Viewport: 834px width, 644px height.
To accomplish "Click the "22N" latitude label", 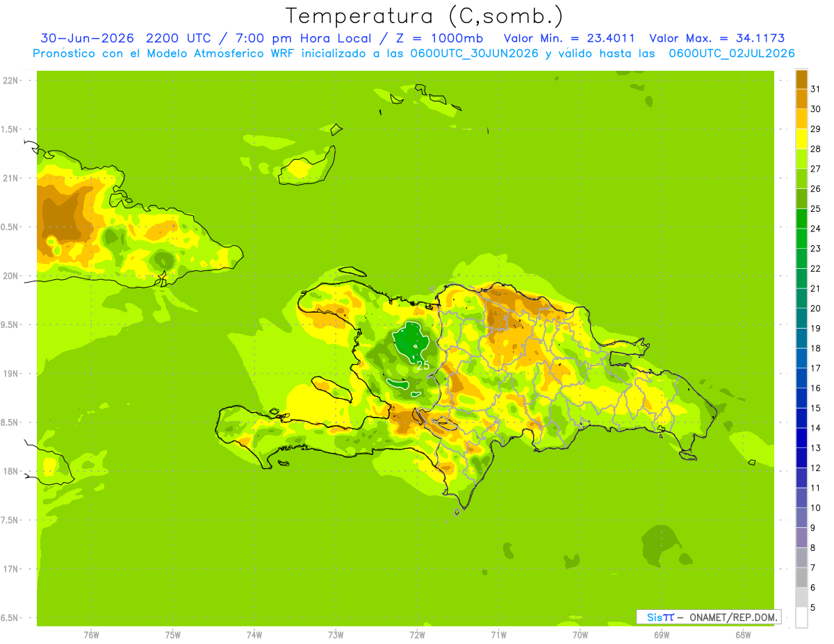I will [10, 81].
